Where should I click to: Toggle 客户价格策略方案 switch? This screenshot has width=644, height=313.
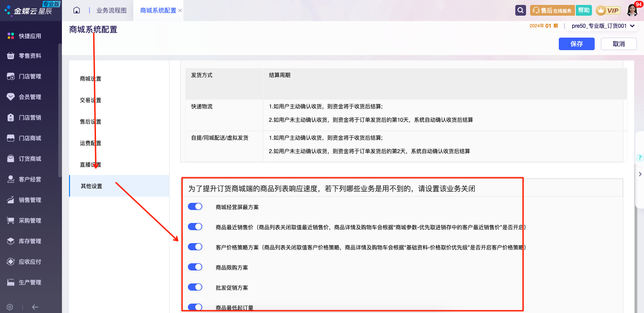coord(195,247)
